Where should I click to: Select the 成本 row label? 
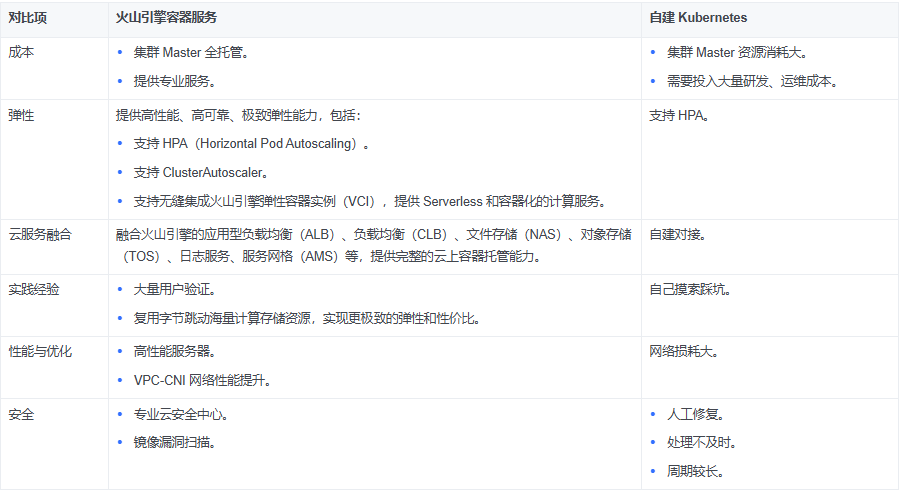(x=21, y=52)
